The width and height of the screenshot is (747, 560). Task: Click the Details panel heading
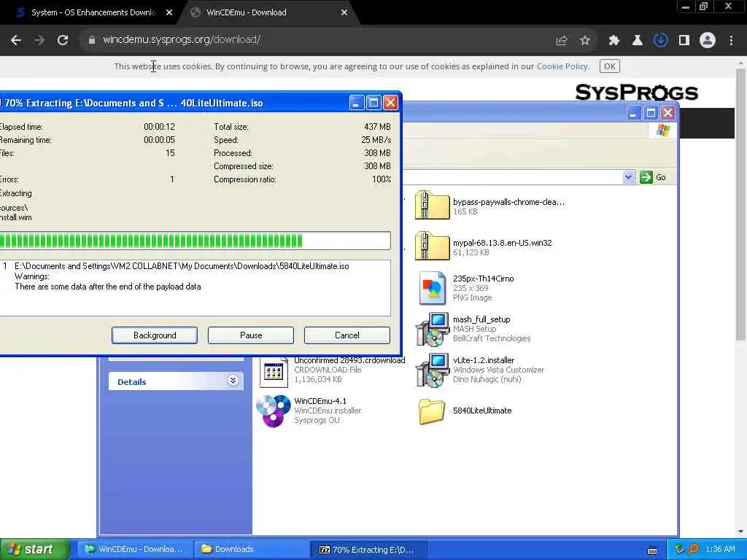point(131,382)
